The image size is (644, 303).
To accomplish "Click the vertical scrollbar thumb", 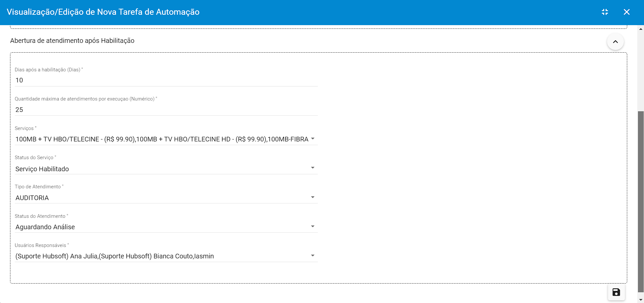I will pyautogui.click(x=641, y=201).
